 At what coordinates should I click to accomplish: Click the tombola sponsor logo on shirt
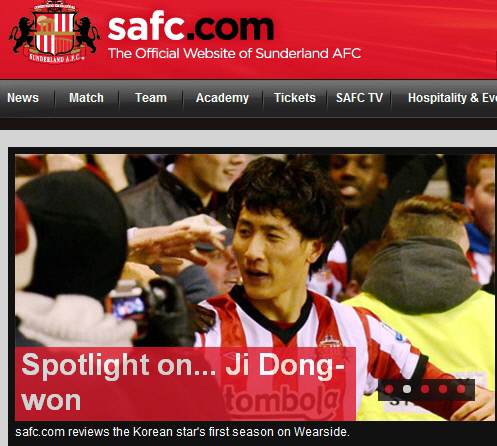pyautogui.click(x=282, y=398)
